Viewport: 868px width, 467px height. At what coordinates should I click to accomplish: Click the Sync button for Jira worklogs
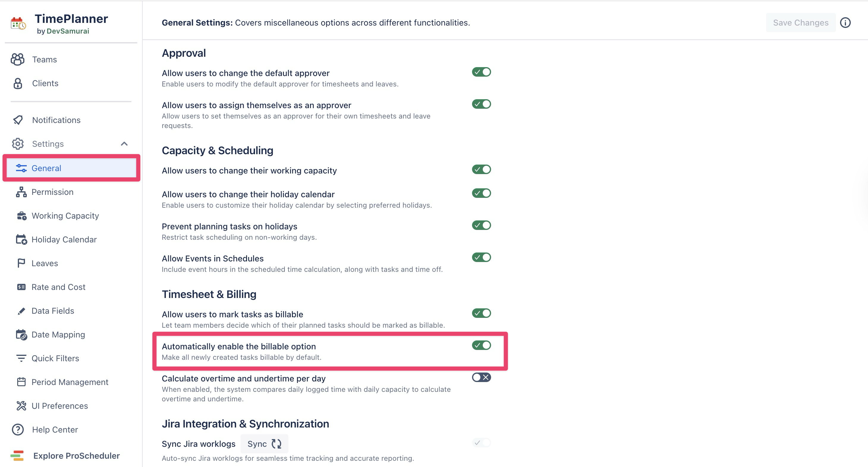pyautogui.click(x=264, y=444)
